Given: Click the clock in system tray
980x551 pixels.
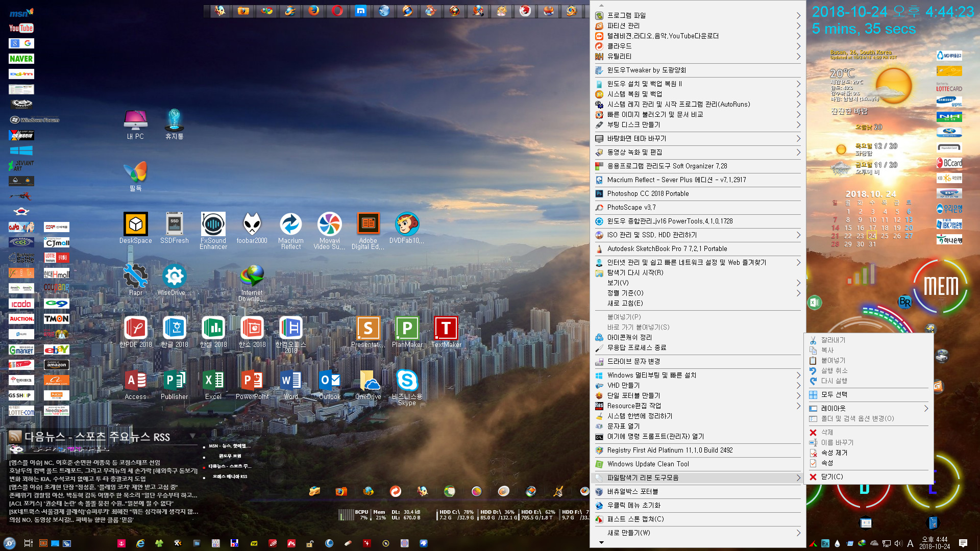Looking at the screenshot, I should coord(935,543).
